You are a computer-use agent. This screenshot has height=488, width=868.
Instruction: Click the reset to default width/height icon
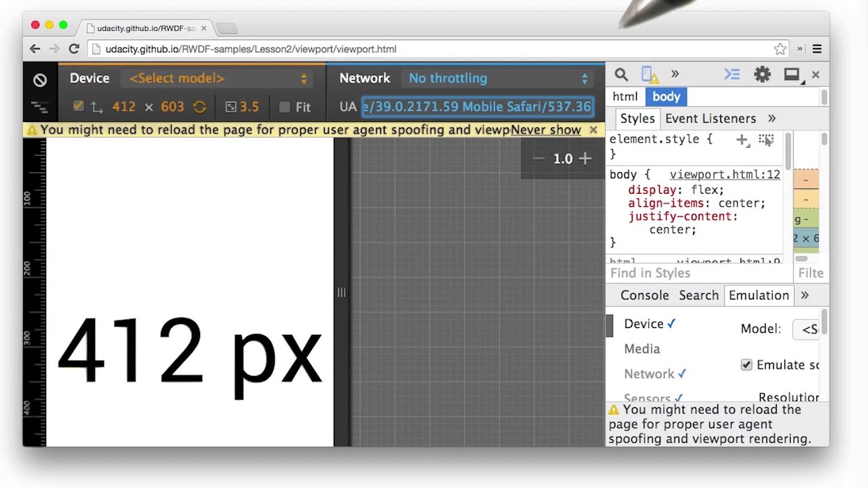coord(199,107)
